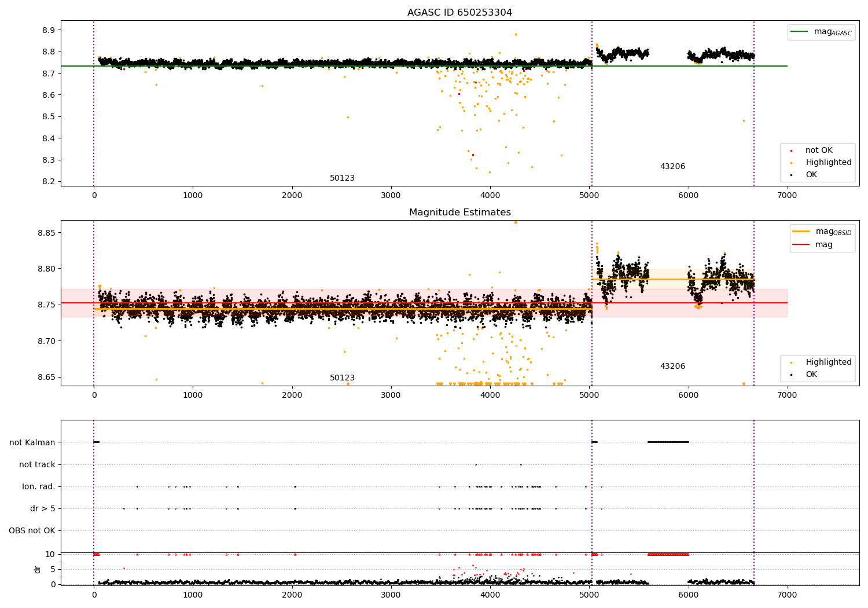The height and width of the screenshot is (608, 868).
Task: Click the '2000' tick under the Magnitude Estimates plot
Action: (292, 395)
